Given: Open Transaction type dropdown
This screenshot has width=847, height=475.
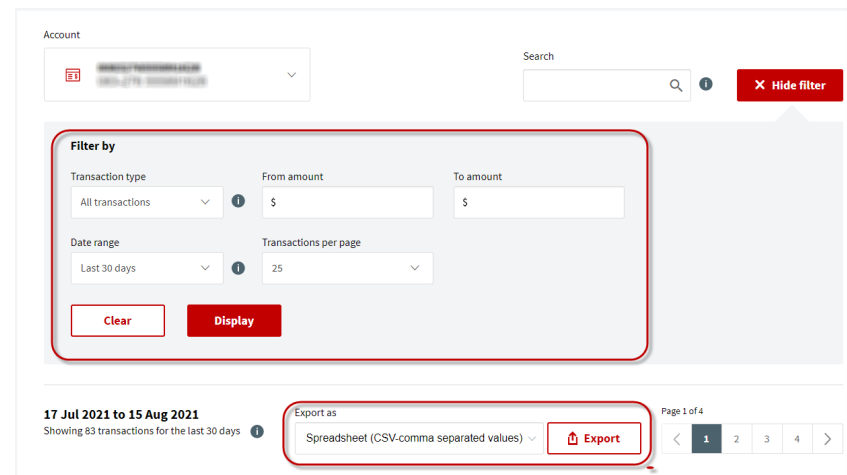Looking at the screenshot, I should click(x=147, y=202).
